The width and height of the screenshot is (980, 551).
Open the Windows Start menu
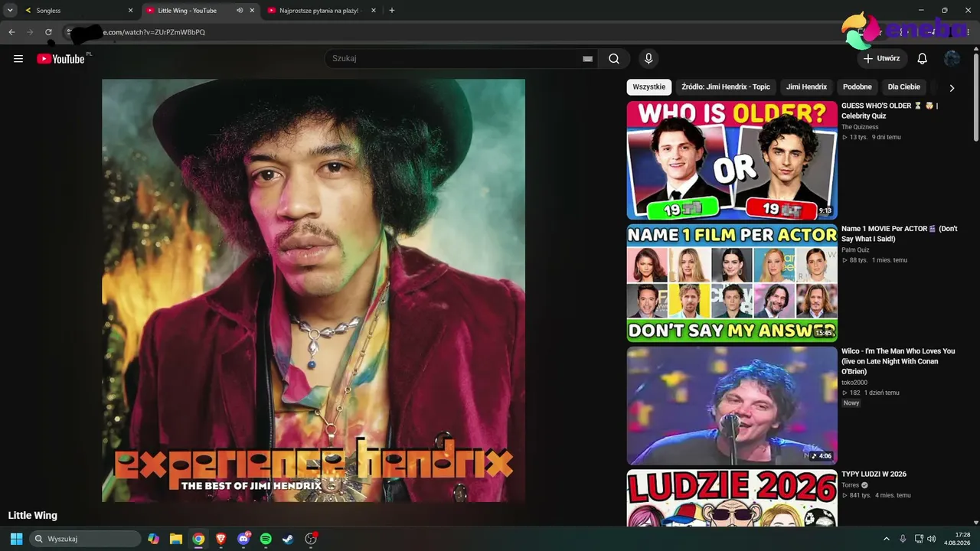(16, 539)
